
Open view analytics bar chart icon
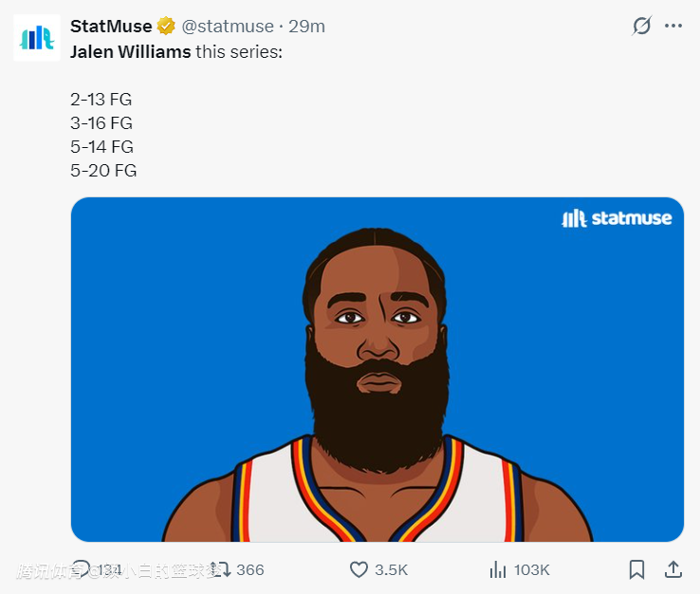tap(498, 569)
